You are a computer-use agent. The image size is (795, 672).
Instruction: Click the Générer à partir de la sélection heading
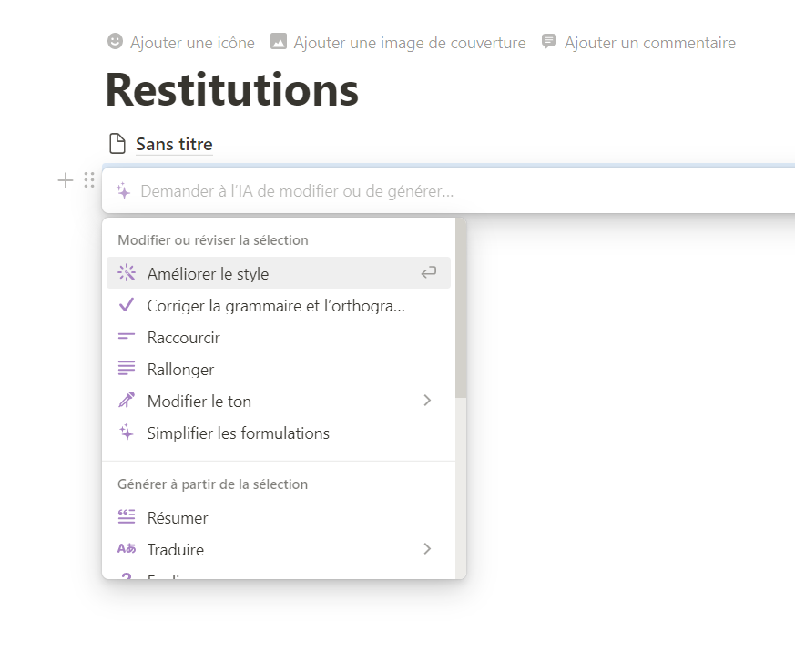[212, 484]
